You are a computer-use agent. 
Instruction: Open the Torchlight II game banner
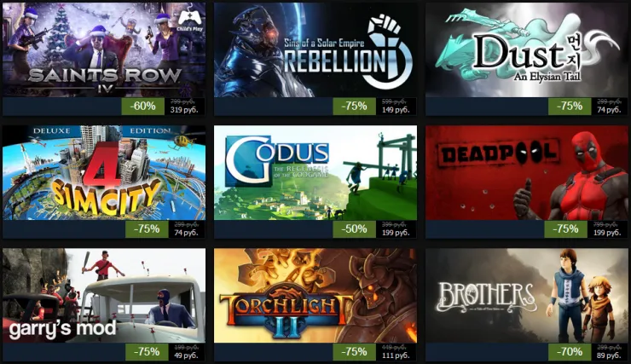click(315, 296)
